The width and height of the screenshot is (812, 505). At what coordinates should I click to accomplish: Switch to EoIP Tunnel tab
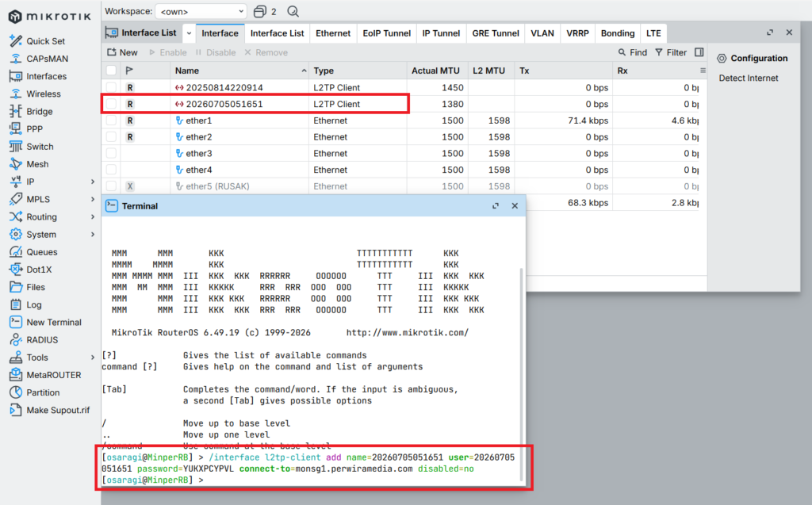pyautogui.click(x=386, y=33)
